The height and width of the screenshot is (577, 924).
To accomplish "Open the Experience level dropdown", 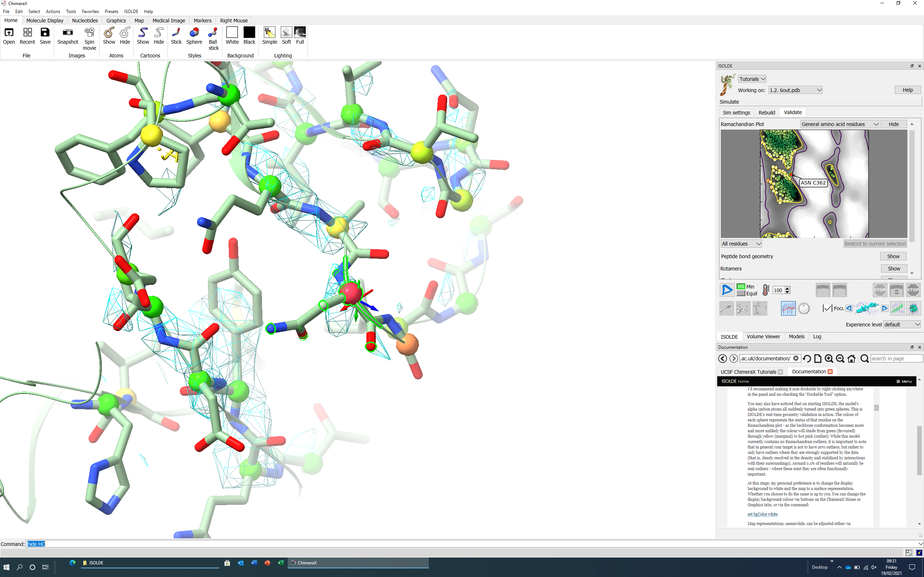I will pos(902,324).
